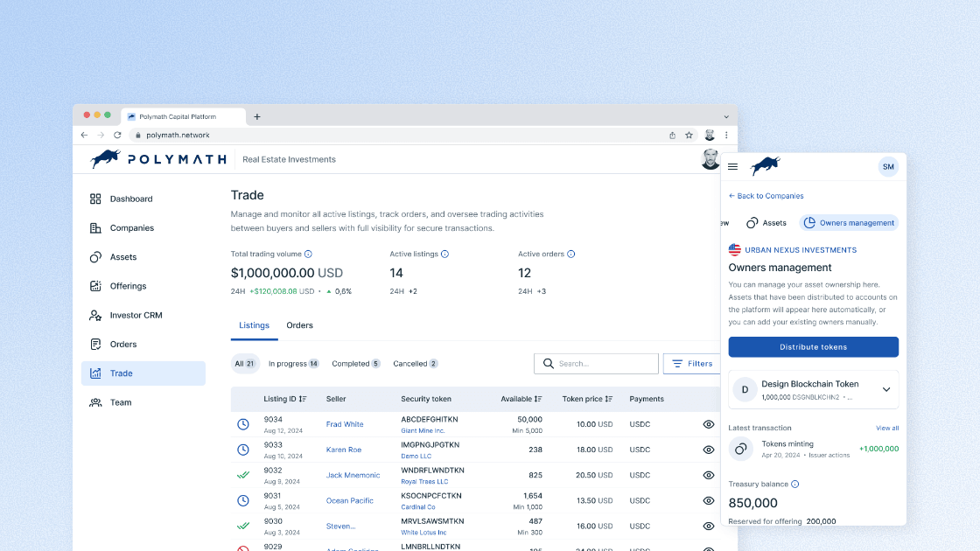Click browser share icon in address bar
The image size is (980, 551).
(673, 135)
